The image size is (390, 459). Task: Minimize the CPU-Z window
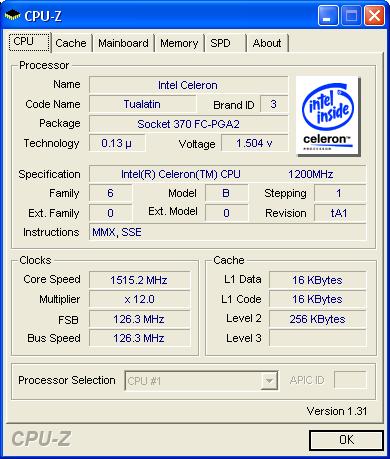[x=328, y=16]
